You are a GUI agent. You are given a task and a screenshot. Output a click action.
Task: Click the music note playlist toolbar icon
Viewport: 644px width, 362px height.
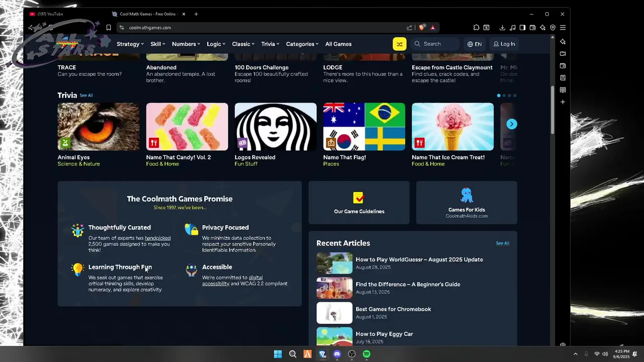[512, 28]
